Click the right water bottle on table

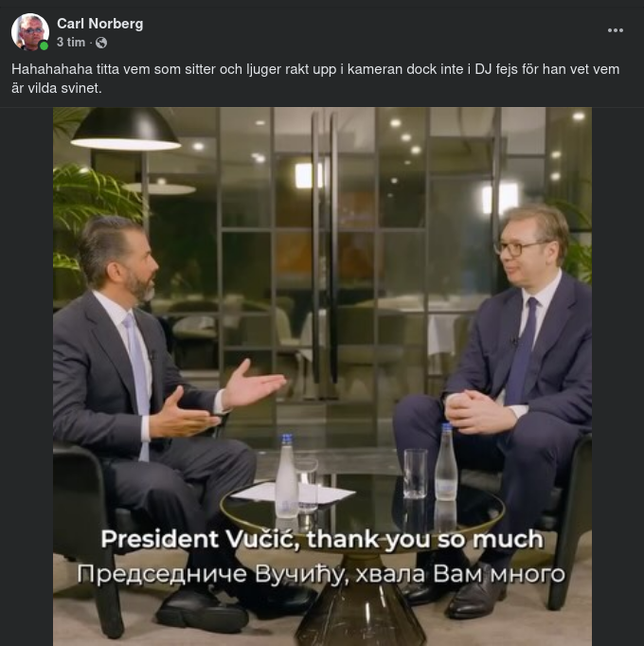tap(445, 464)
